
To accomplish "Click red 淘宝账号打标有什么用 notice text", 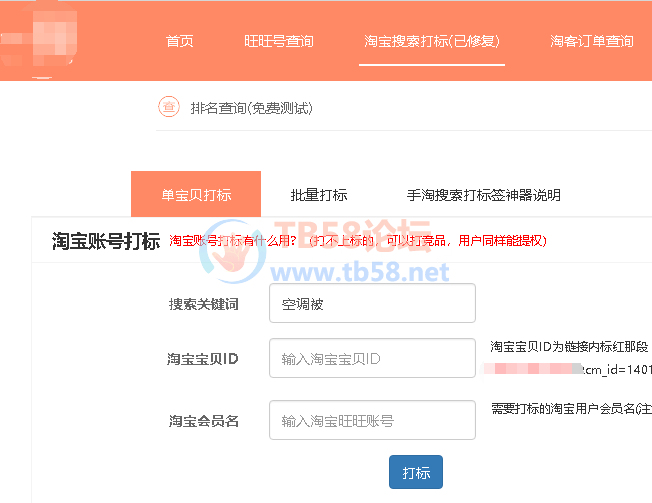I will click(358, 240).
